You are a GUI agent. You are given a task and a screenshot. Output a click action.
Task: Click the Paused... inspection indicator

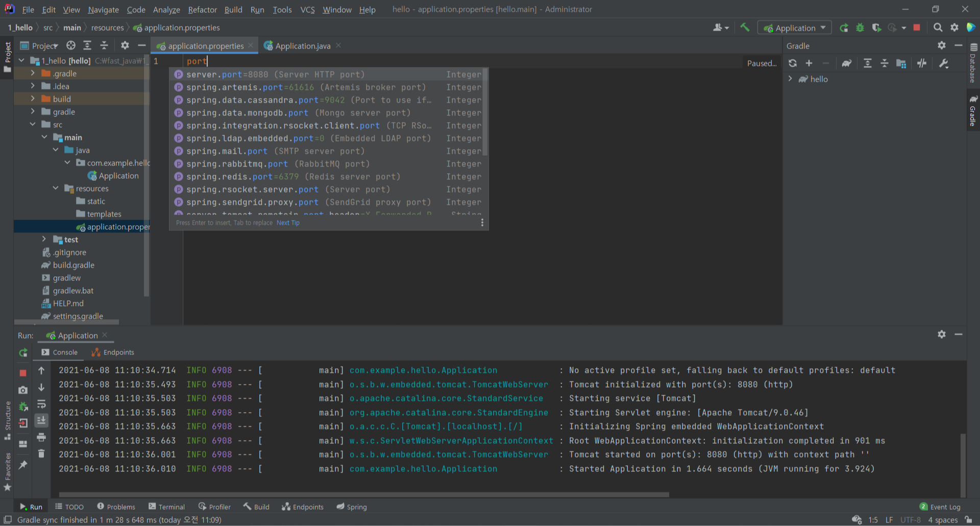point(762,63)
